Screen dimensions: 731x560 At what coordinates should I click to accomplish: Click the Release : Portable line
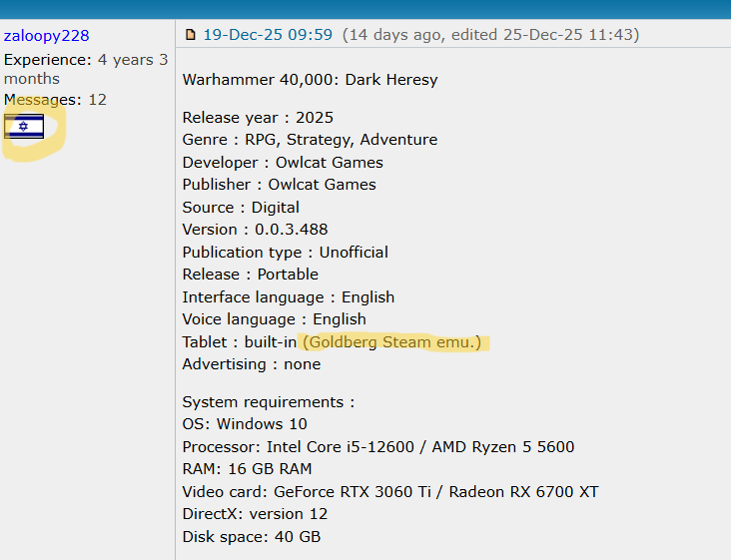tap(251, 275)
